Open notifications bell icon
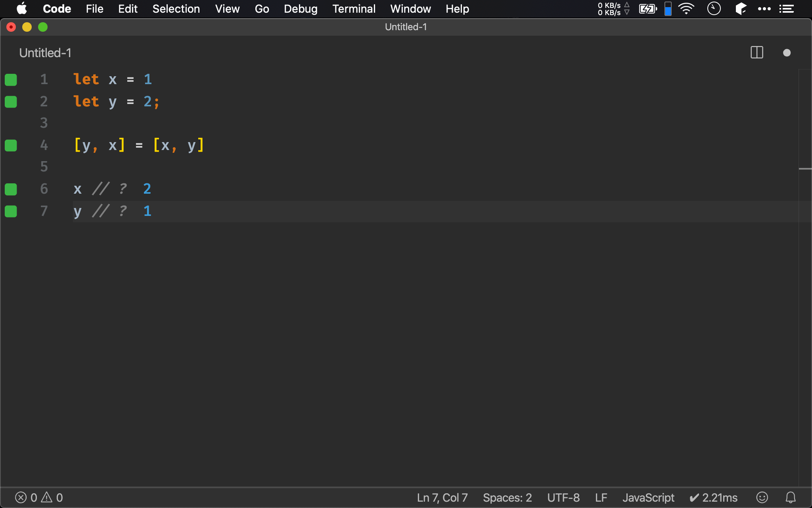Image resolution: width=812 pixels, height=508 pixels. [791, 497]
